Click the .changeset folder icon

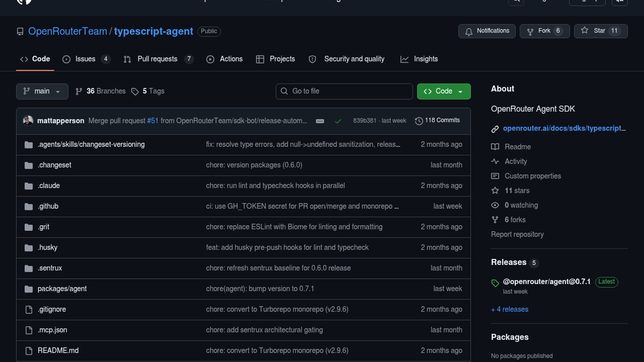pos(29,165)
